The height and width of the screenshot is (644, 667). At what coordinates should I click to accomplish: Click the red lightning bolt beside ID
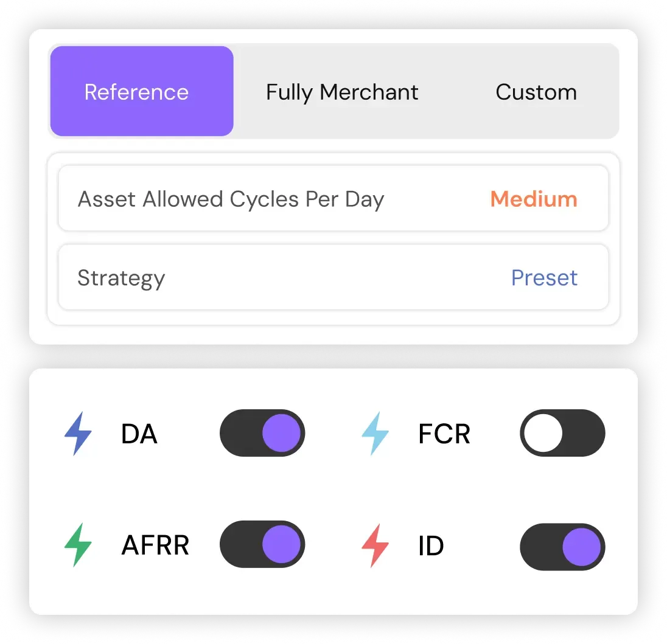375,545
